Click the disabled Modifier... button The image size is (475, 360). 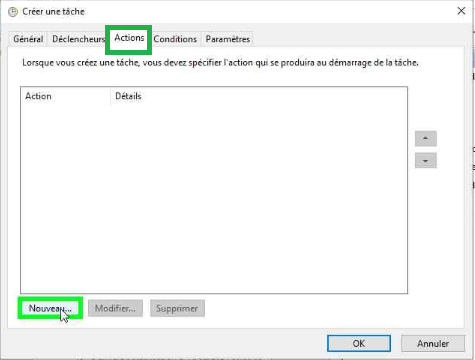(x=115, y=308)
